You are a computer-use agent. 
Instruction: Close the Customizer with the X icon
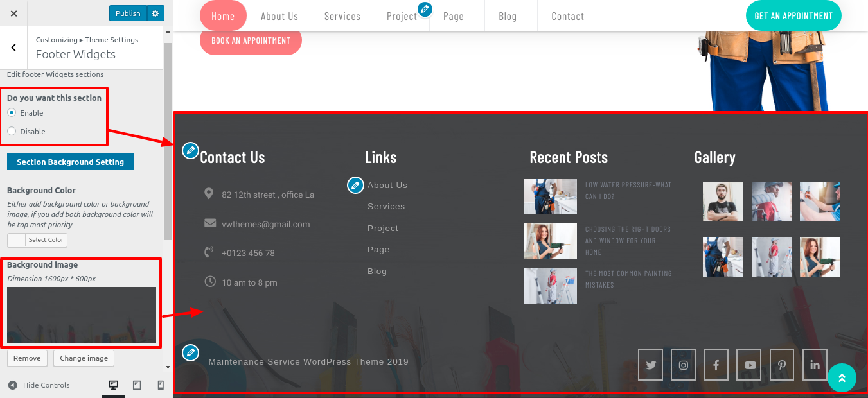pos(14,13)
